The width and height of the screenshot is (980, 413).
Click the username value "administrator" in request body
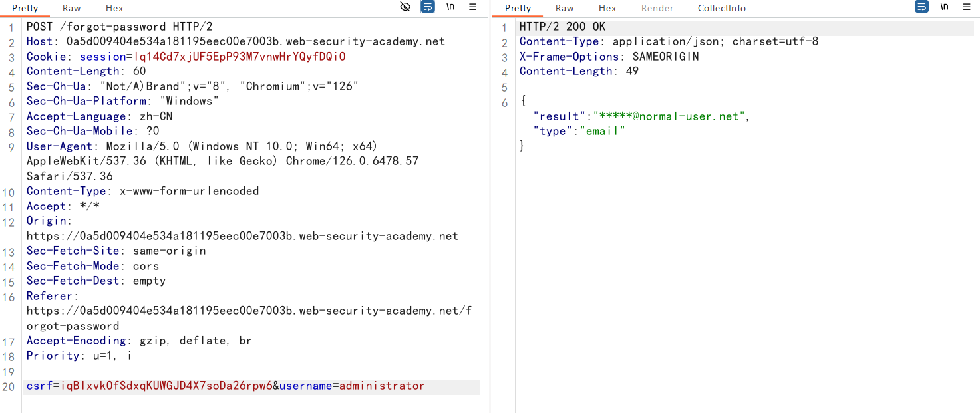[x=382, y=386]
